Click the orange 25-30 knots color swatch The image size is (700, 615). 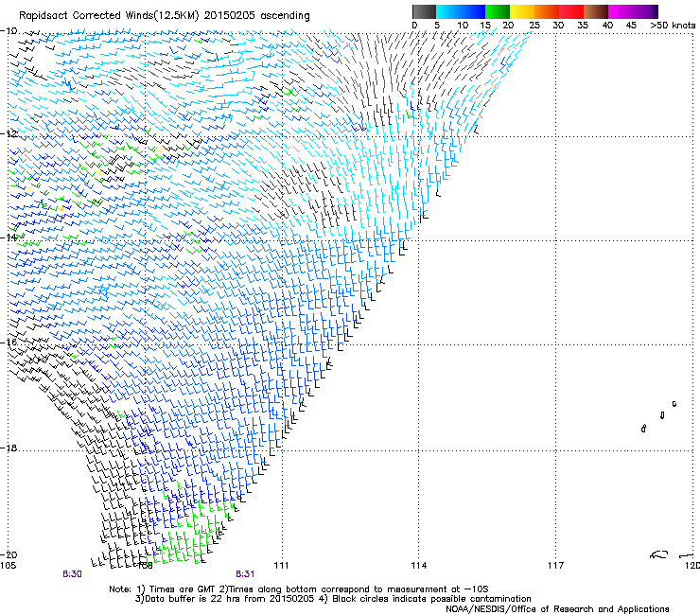pos(547,12)
